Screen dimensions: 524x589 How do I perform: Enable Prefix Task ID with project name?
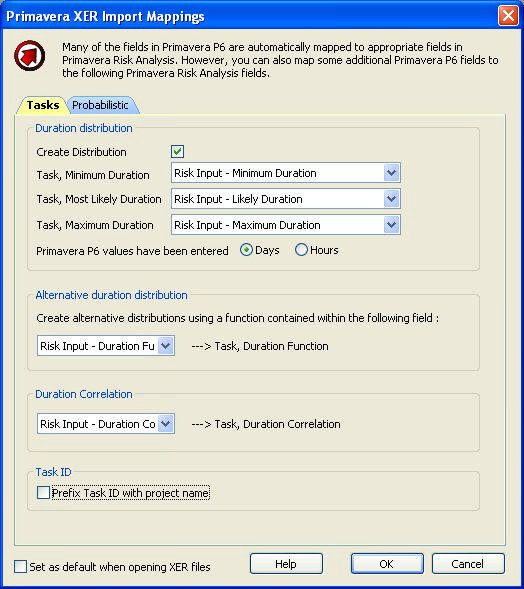tap(43, 492)
